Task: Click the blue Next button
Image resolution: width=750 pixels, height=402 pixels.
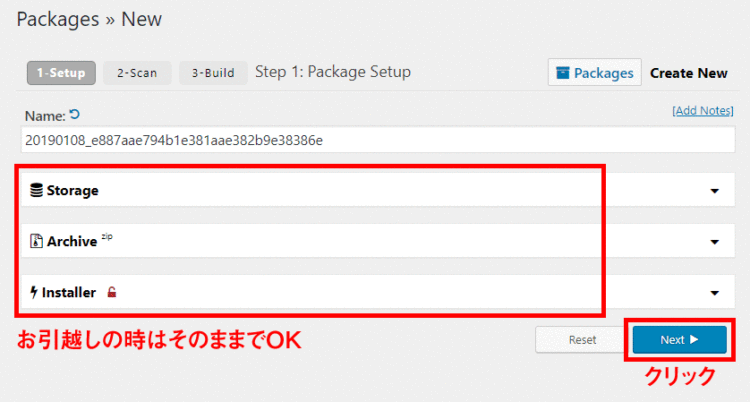Action: [x=678, y=340]
